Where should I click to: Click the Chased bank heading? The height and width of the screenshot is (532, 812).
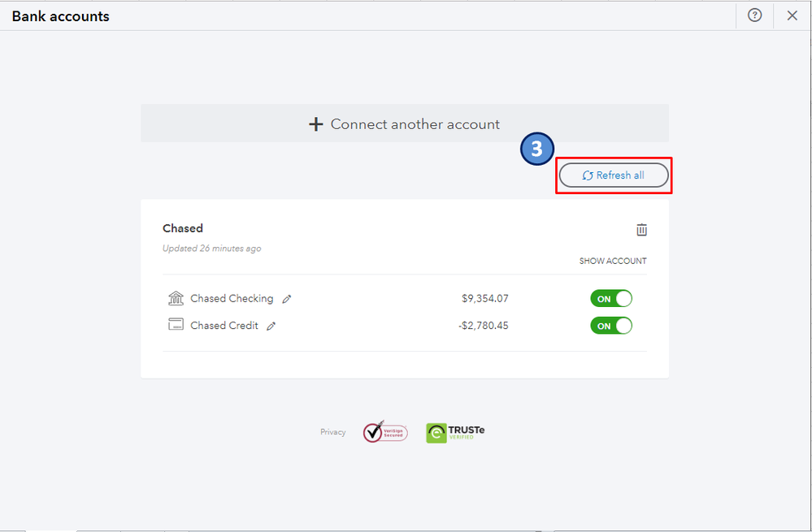[183, 228]
